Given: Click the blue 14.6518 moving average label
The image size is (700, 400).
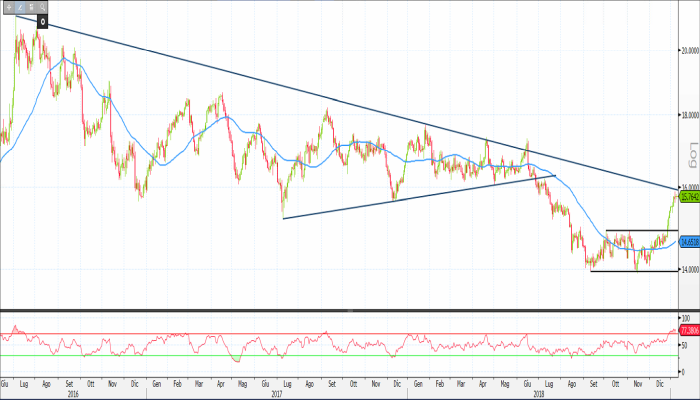Looking at the screenshot, I should coord(688,241).
